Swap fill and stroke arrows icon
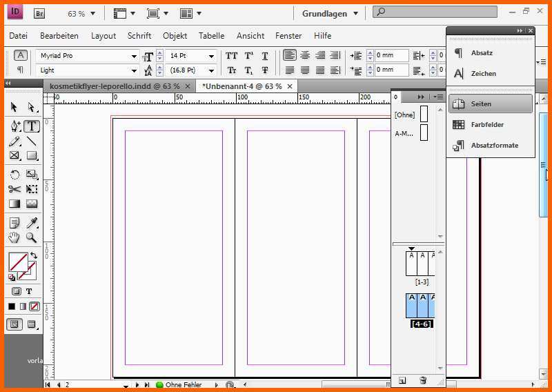 [x=34, y=255]
